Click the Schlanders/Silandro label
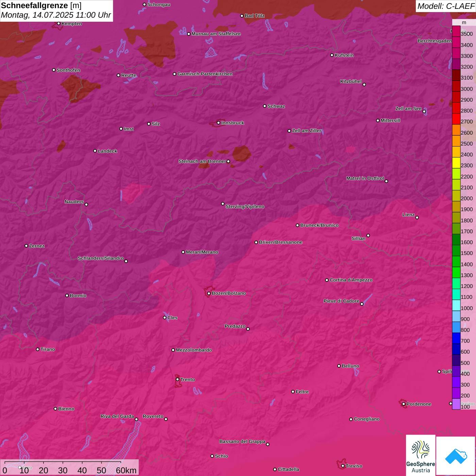This screenshot has height=476, width=476. [101, 258]
